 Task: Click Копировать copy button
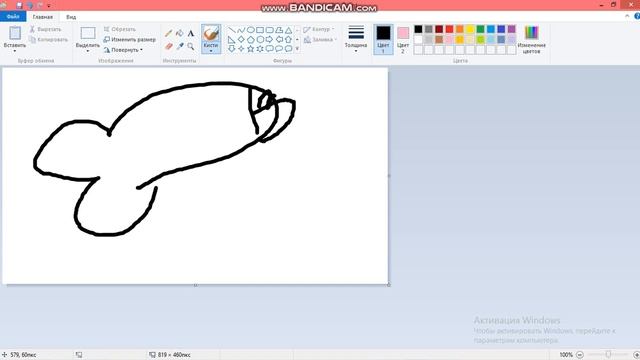[x=49, y=40]
